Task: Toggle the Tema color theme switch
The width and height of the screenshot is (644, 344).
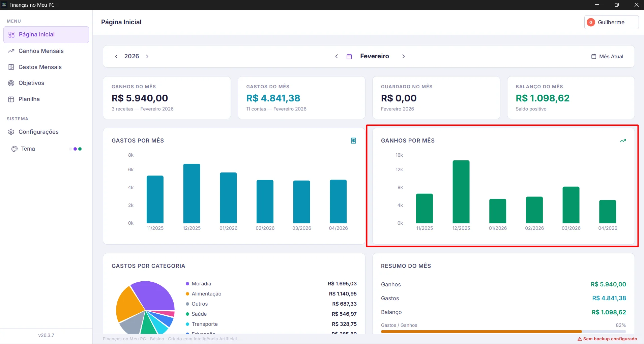Action: pyautogui.click(x=76, y=149)
